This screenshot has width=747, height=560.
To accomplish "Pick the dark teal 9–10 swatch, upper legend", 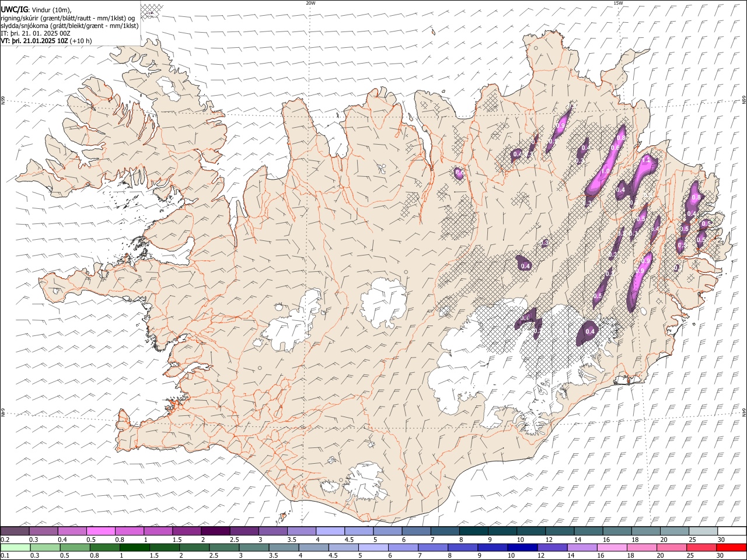I will pyautogui.click(x=502, y=531).
